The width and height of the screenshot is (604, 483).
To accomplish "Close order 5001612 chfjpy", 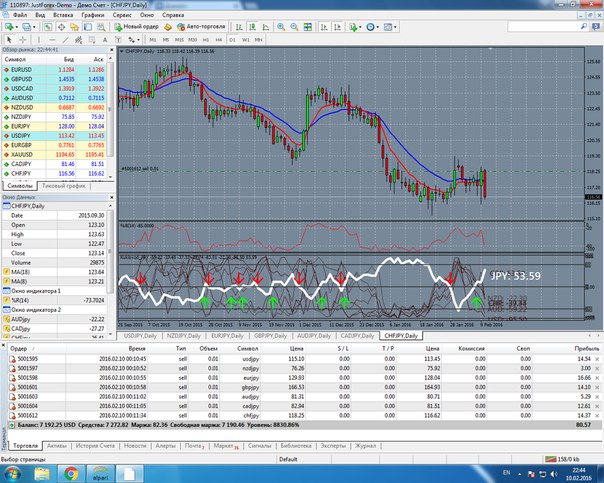I will 597,416.
